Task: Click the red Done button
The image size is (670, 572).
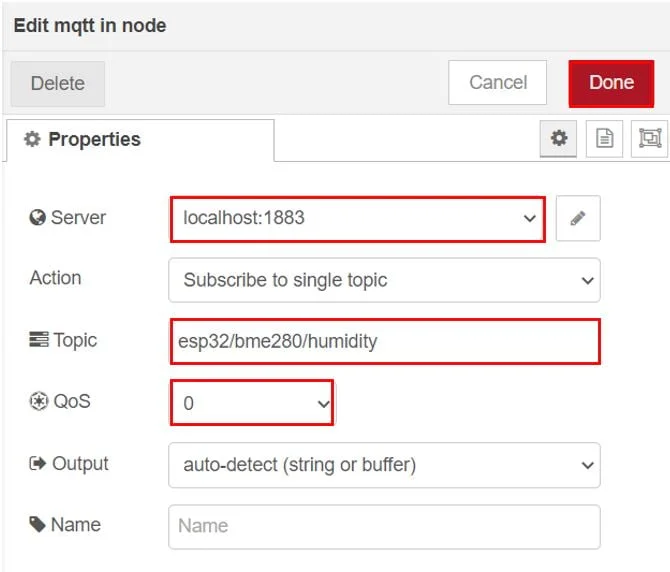Action: [x=611, y=83]
